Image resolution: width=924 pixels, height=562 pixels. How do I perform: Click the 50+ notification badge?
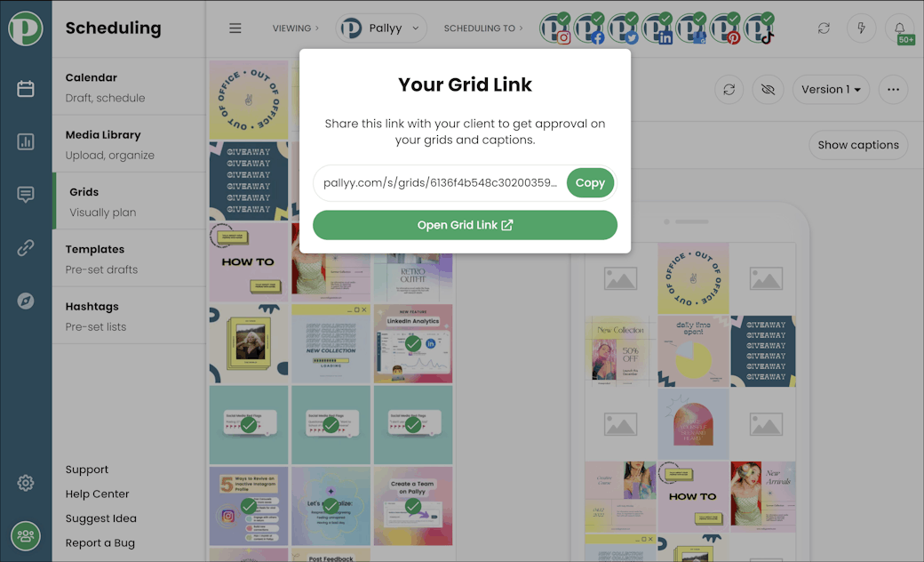click(905, 39)
